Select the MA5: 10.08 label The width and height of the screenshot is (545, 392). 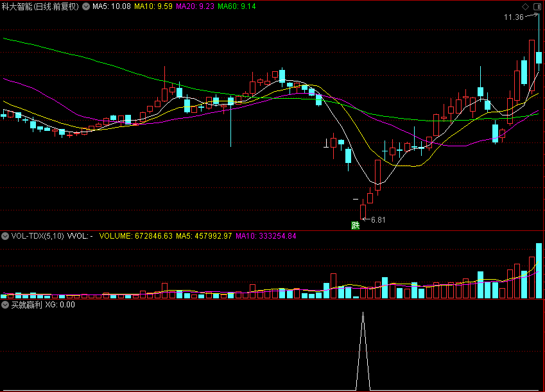[x=112, y=6]
